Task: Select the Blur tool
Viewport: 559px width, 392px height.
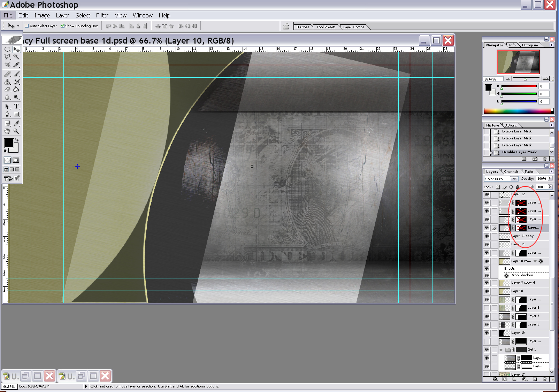Action: 7,97
